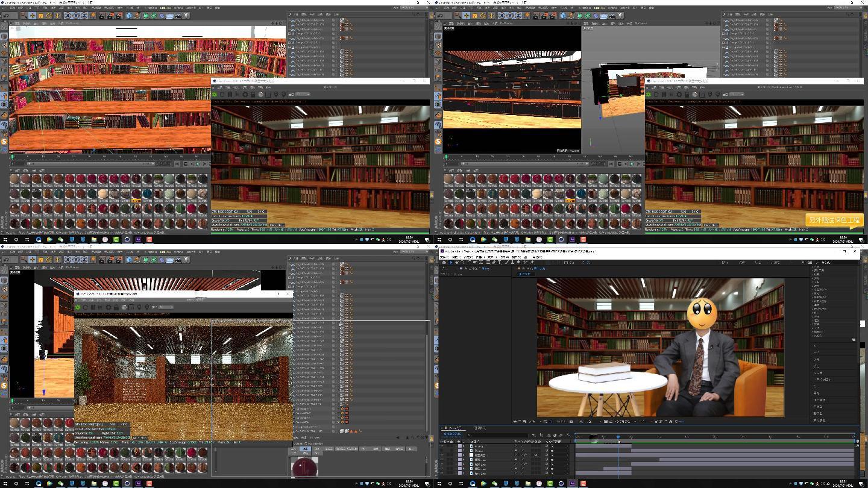Select Move tool in dark-viewport Cinema 4D window
The image size is (868, 488).
pos(466,16)
